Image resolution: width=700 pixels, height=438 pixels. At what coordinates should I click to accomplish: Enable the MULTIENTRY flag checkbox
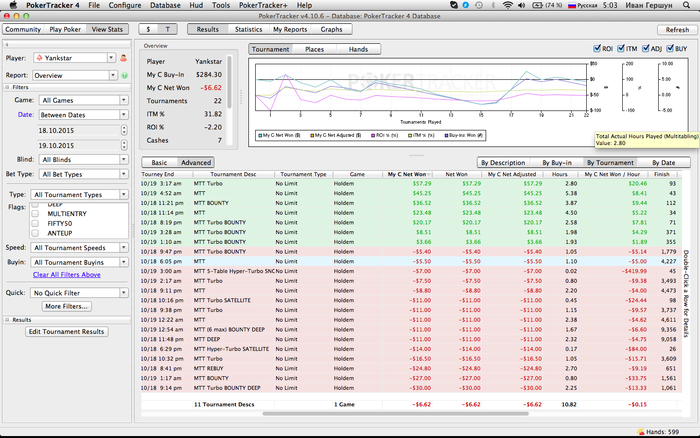35,213
